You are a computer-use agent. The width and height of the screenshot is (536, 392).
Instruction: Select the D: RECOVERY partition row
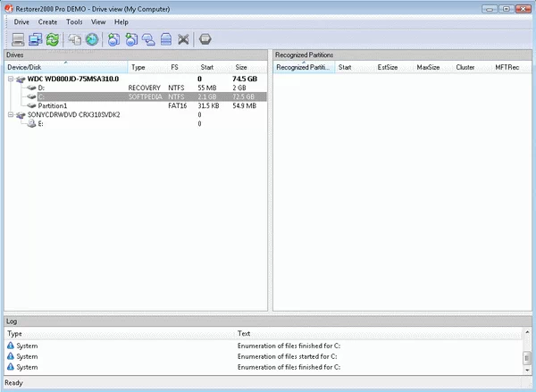(x=136, y=88)
